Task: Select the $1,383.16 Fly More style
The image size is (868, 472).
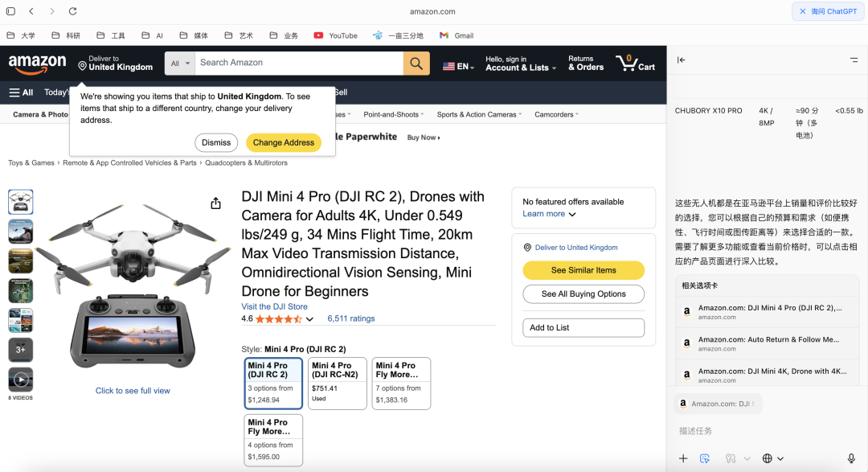Action: click(401, 384)
